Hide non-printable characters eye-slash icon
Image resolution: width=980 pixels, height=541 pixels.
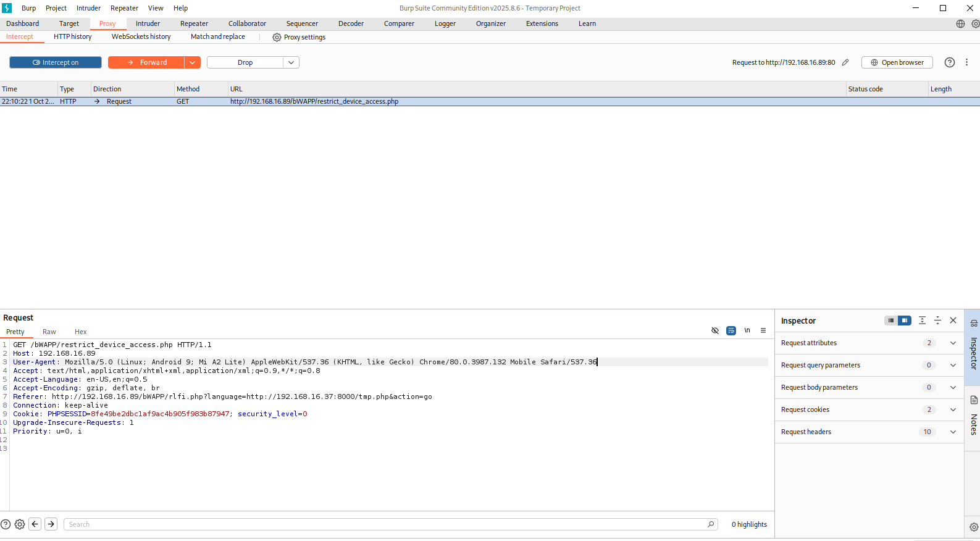tap(715, 330)
